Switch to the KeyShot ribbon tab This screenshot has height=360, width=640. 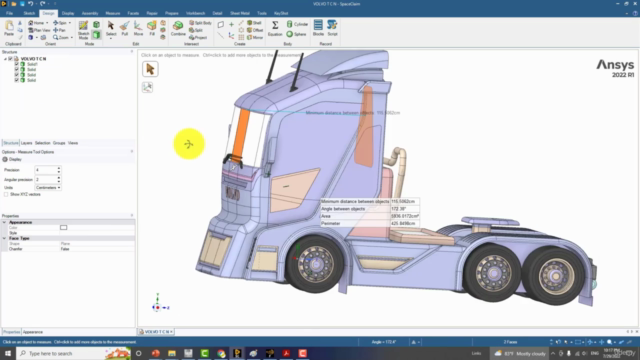tap(281, 13)
